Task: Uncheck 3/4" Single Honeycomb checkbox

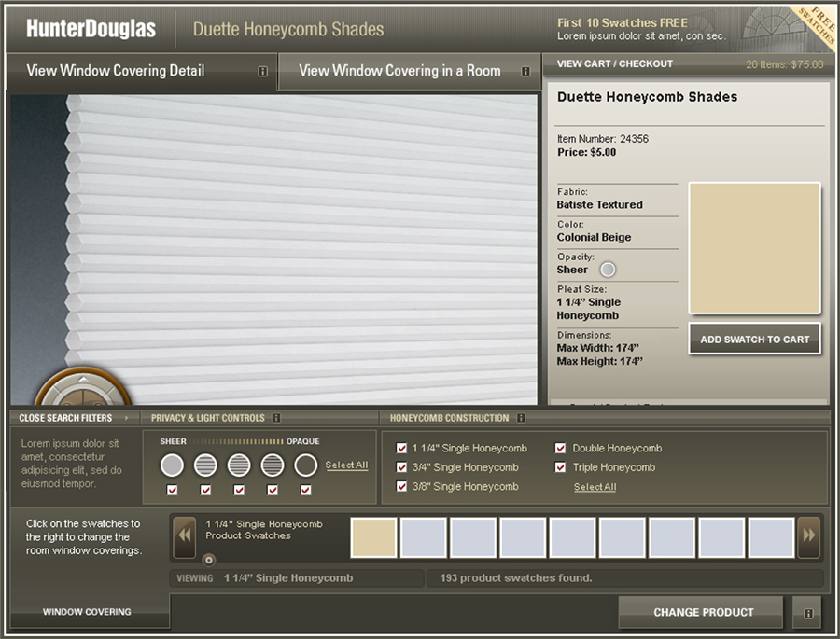Action: pos(401,467)
